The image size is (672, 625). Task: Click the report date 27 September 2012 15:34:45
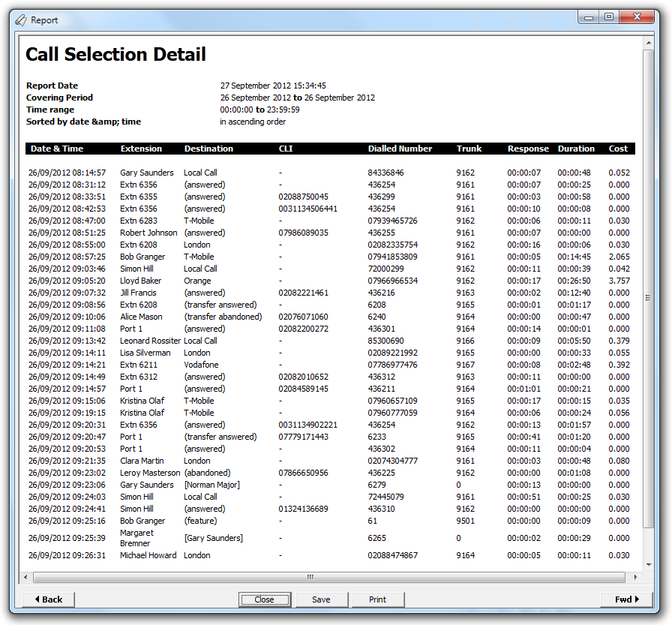click(x=273, y=86)
